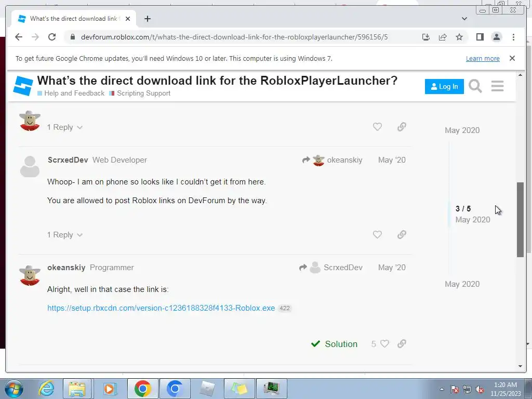
Task: Open the Chrome profile avatar menu
Action: (496, 37)
